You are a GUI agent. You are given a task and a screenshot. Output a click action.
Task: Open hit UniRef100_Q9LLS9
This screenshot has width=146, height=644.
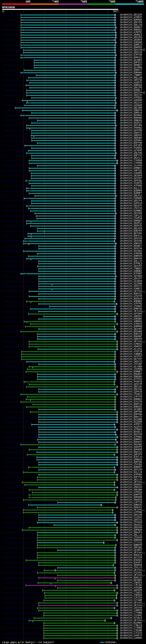point(131,25)
